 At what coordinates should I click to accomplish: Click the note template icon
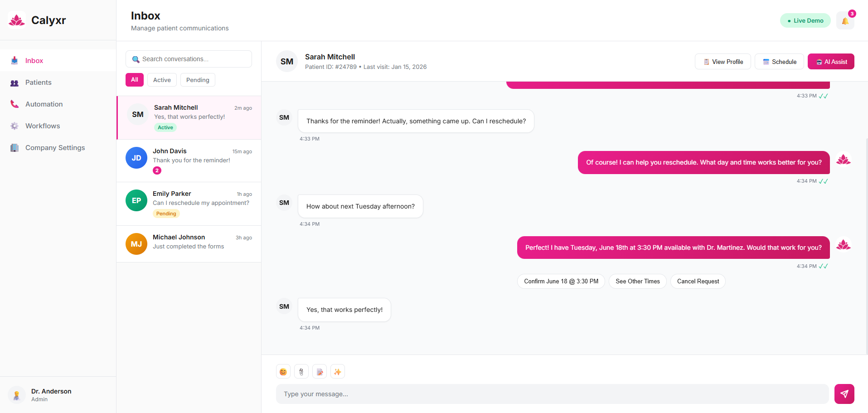pyautogui.click(x=320, y=372)
